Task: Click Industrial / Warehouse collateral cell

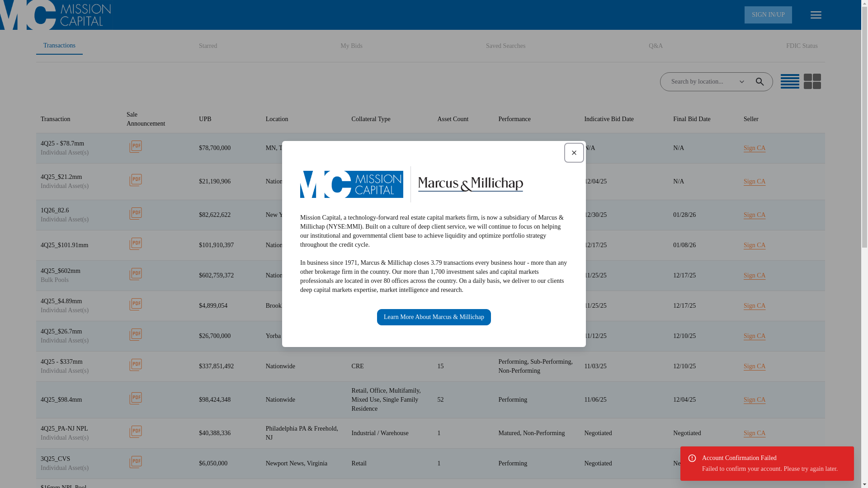Action: tap(379, 433)
